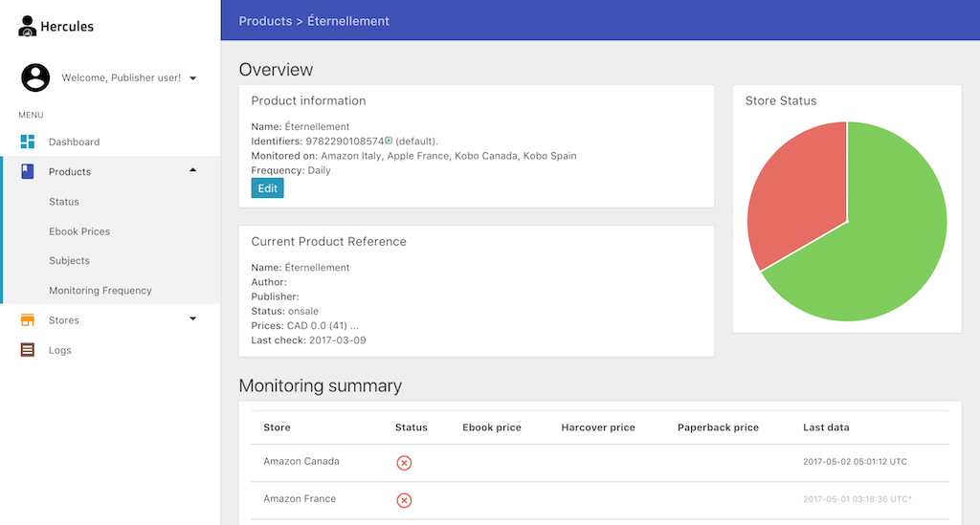The height and width of the screenshot is (525, 980).
Task: Click the user avatar icon
Action: click(35, 77)
